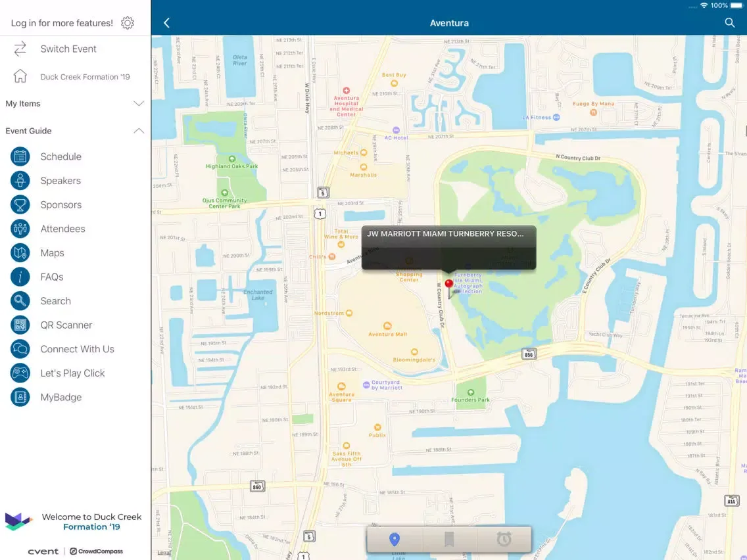Viewport: 747px width, 560px height.
Task: Click the Marshalls marker on map
Action: click(x=364, y=167)
